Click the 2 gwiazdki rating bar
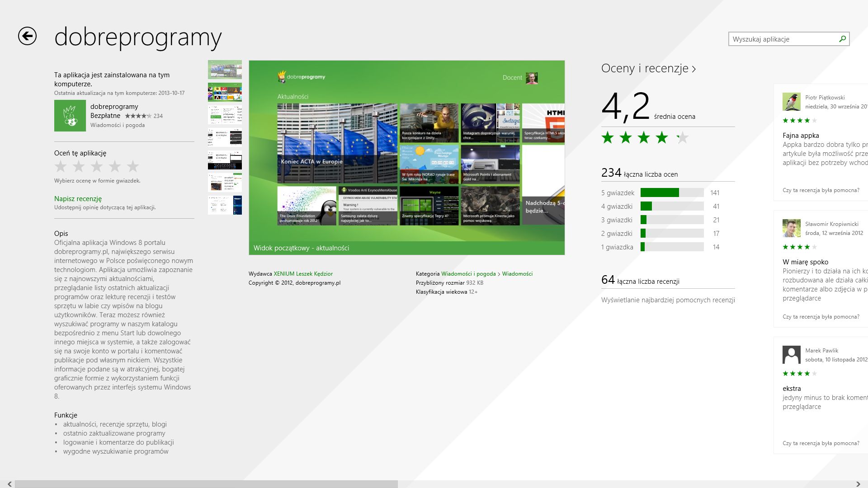Viewport: 868px width, 488px height. (x=672, y=233)
